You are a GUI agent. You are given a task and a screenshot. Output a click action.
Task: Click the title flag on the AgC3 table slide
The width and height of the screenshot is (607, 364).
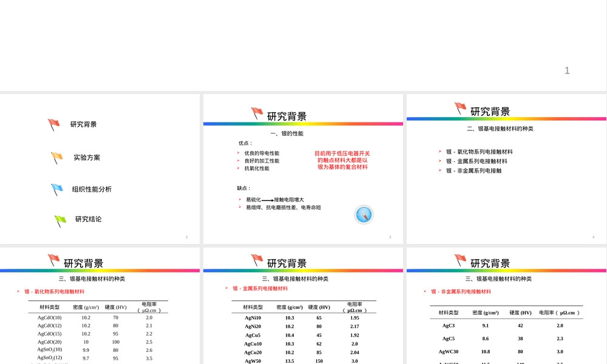(x=460, y=260)
